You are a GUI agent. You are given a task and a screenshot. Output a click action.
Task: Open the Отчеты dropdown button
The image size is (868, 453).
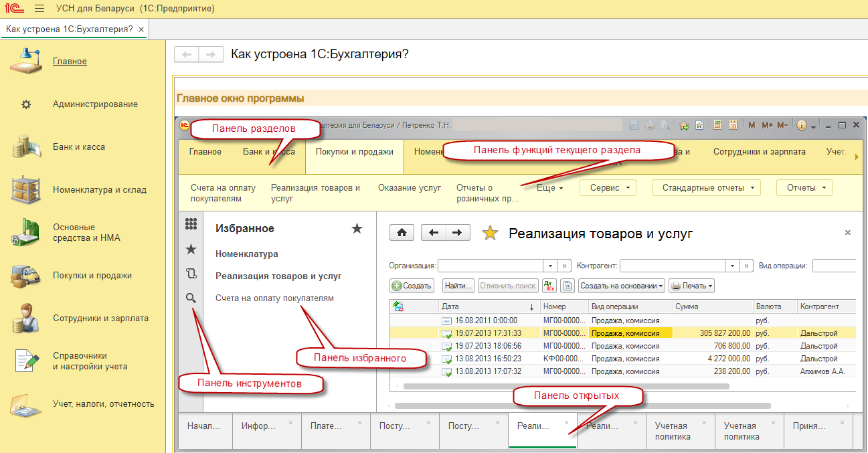[x=804, y=188]
